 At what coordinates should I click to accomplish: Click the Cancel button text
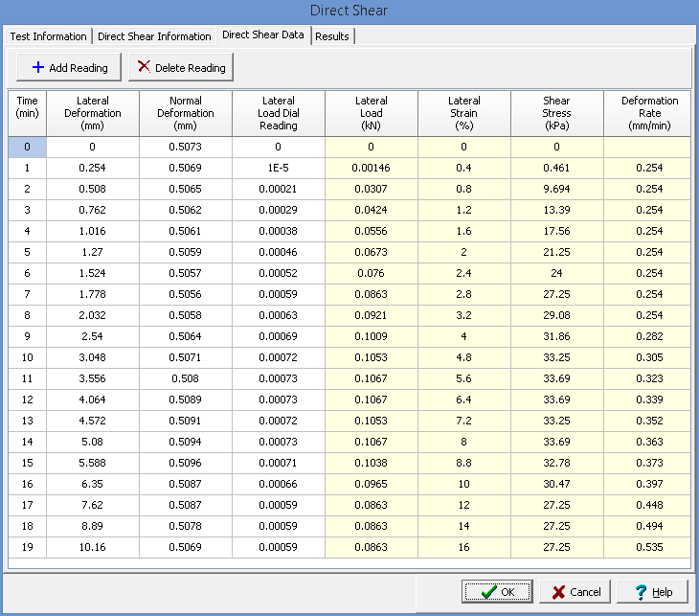click(x=585, y=592)
